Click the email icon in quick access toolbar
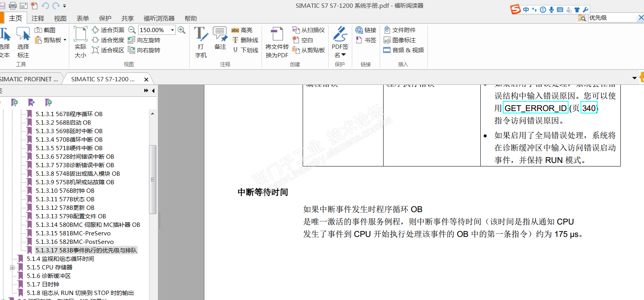 point(24,6)
